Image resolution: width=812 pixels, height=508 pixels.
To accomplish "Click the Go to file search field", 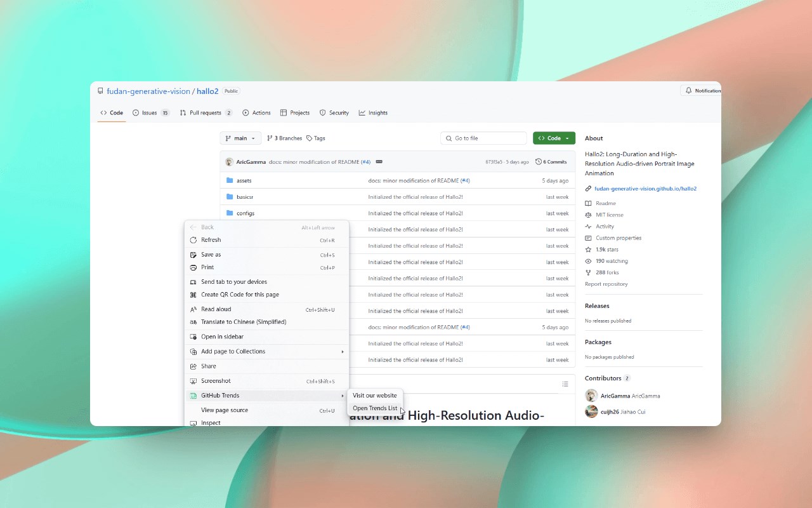I will point(483,138).
